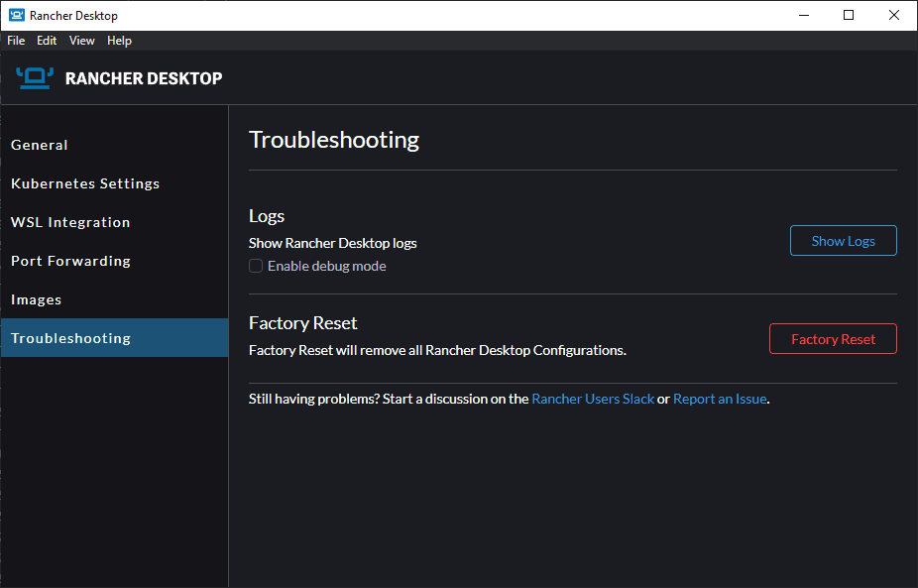Open Kubernetes Settings in the sidebar
This screenshot has height=588, width=918.
(85, 183)
